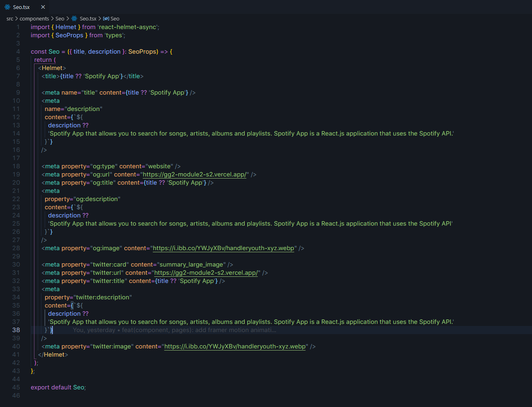
Task: Close the Seo.tsx tab
Action: tap(43, 7)
